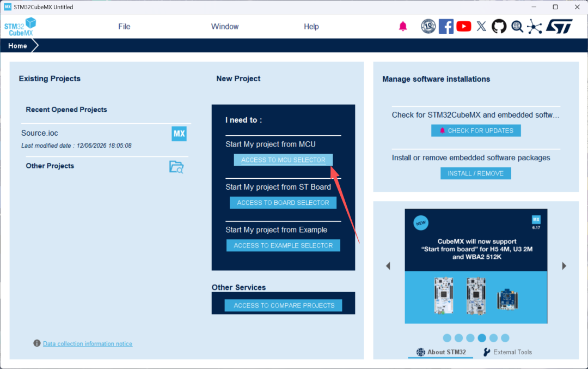Click the application icon in the title bar
Image resolution: width=588 pixels, height=369 pixels.
[x=8, y=7]
